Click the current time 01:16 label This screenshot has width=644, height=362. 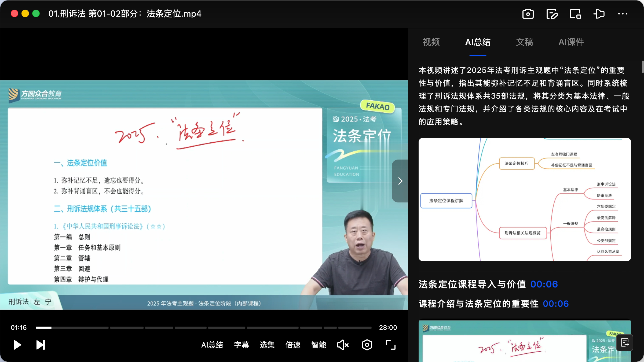tap(19, 327)
